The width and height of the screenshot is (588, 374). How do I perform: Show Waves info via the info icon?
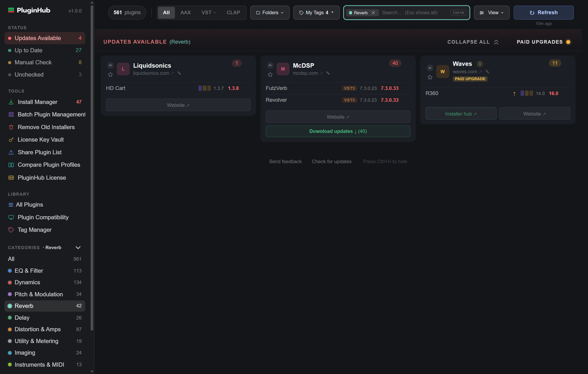(480, 64)
